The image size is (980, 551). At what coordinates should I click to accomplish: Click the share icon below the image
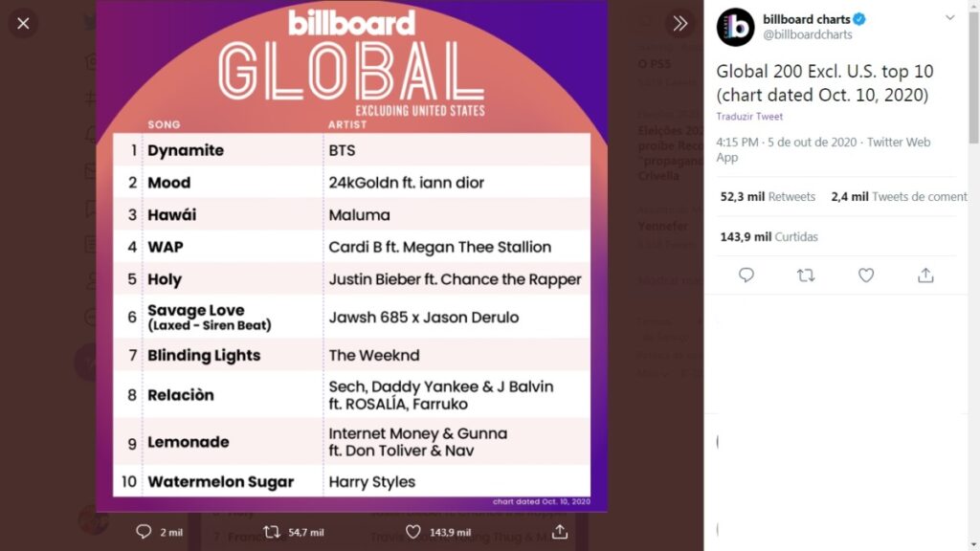[x=559, y=532]
